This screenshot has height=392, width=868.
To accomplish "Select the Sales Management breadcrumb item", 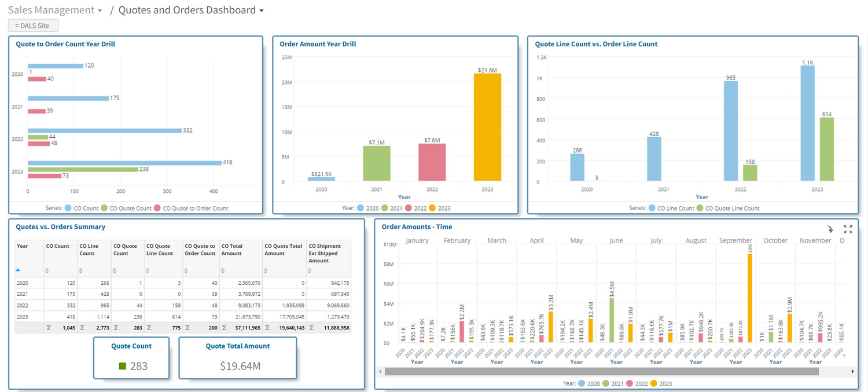I will pyautogui.click(x=50, y=10).
